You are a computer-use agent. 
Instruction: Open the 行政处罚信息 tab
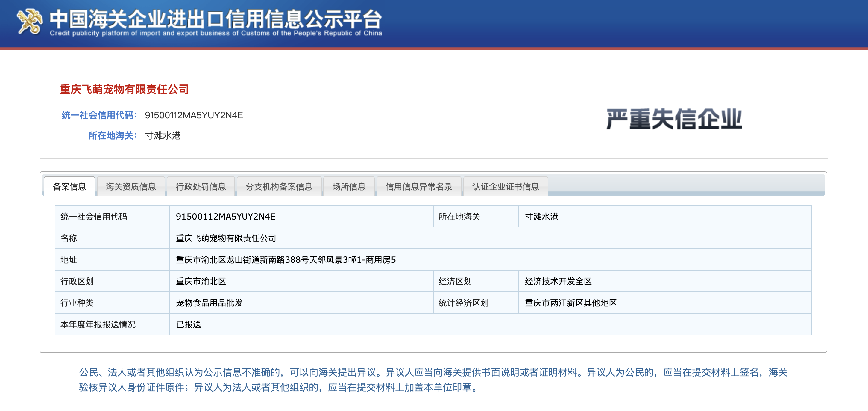point(201,186)
